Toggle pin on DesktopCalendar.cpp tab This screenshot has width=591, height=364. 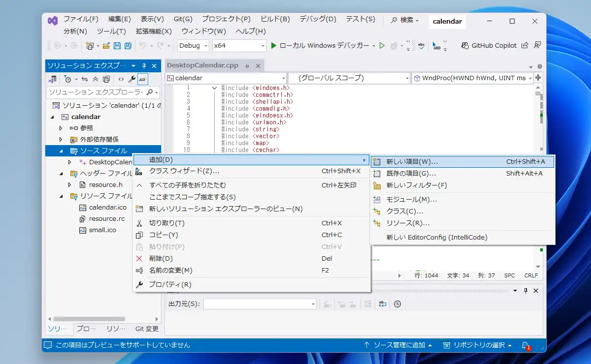[x=247, y=65]
